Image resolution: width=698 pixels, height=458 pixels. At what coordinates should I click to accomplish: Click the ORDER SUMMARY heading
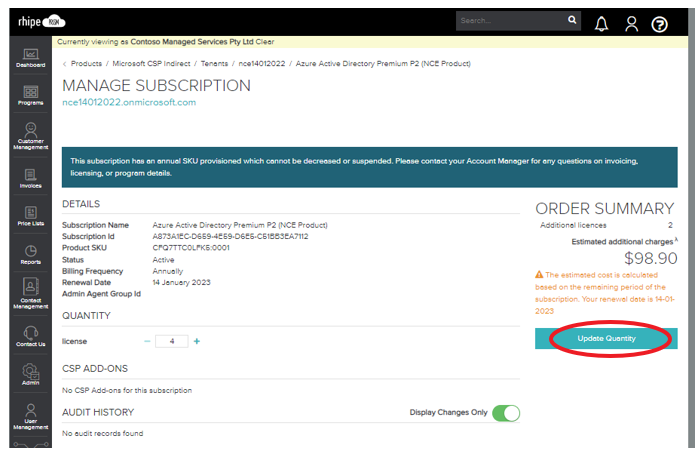click(x=605, y=209)
